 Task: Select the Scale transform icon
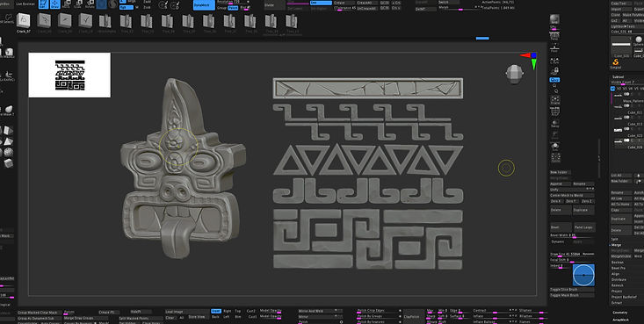tap(78, 4)
